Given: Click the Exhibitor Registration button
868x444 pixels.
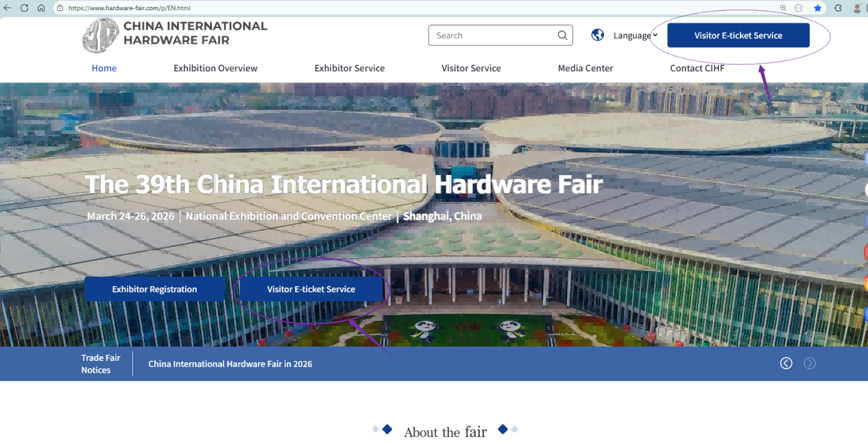Looking at the screenshot, I should [154, 289].
